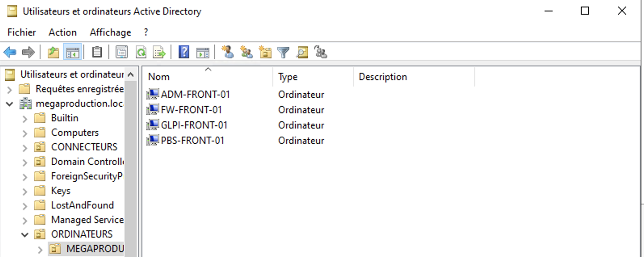This screenshot has height=257, width=644.
Task: Open the Action menu
Action: click(63, 32)
